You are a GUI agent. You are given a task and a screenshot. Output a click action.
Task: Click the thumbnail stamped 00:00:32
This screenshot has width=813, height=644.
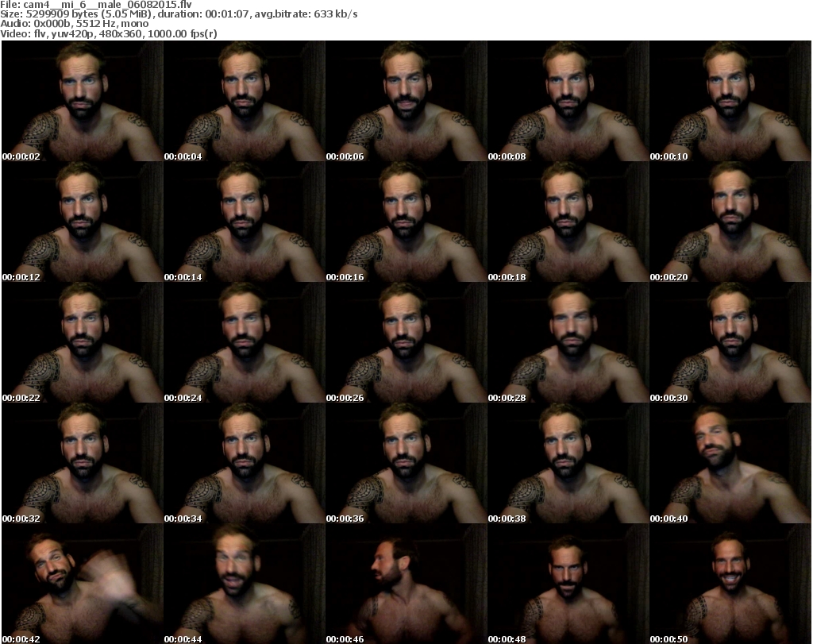[83, 463]
